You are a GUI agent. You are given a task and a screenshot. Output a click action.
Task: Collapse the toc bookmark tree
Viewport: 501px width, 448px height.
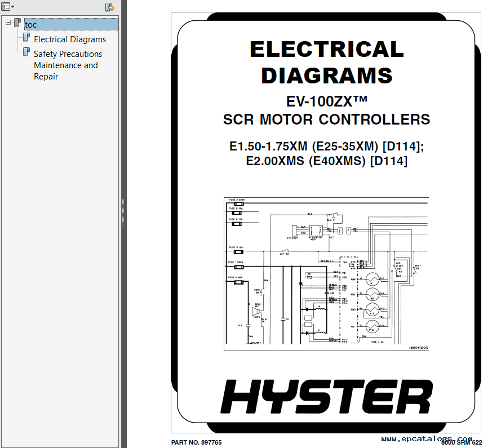[x=8, y=23]
